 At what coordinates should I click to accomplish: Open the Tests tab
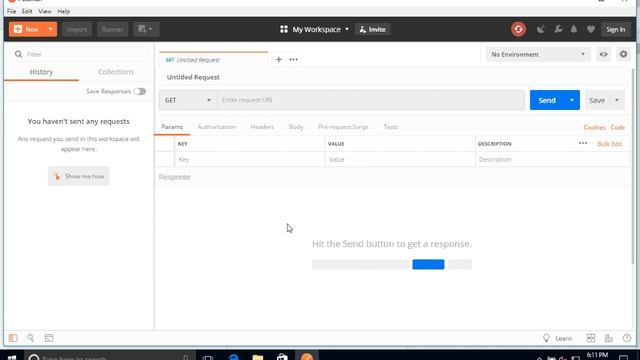391,127
